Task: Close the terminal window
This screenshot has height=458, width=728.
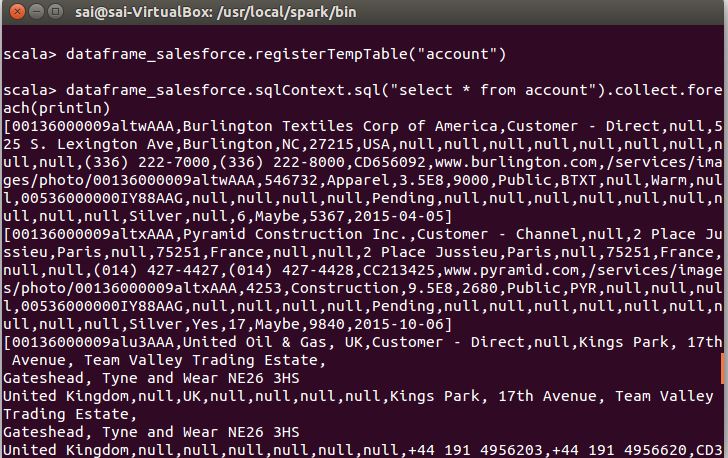Action: pos(13,12)
